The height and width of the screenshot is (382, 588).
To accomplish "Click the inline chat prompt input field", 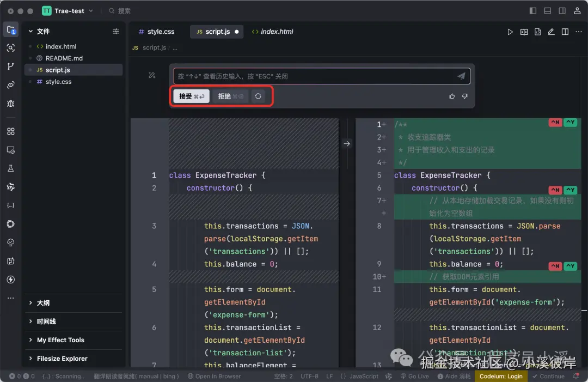I will [x=315, y=76].
